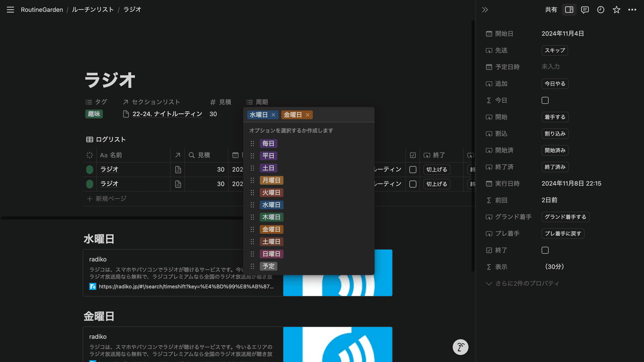Open 22-24. ナイトルーティン relation page
Screen dimensions: 644x362
163,114
